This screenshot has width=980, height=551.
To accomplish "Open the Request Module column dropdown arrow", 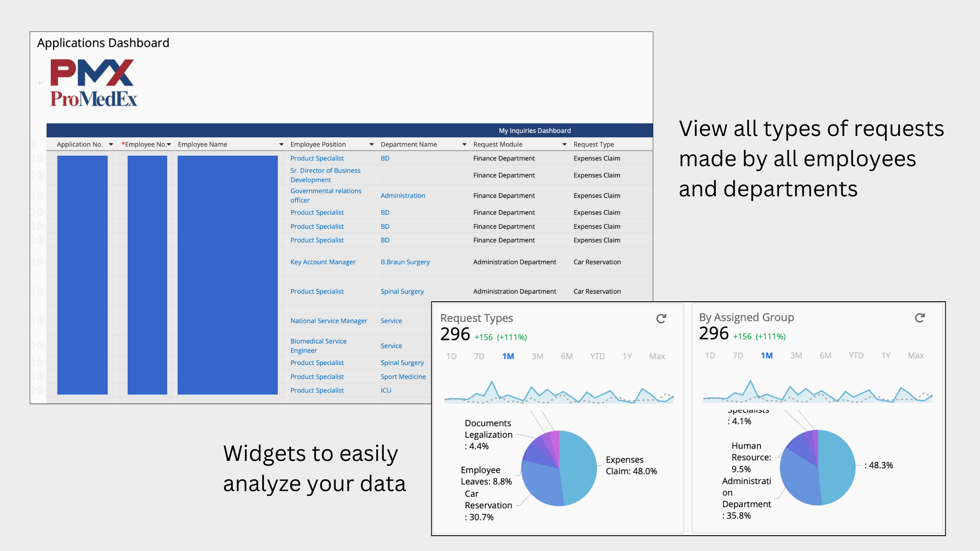I will pos(564,144).
